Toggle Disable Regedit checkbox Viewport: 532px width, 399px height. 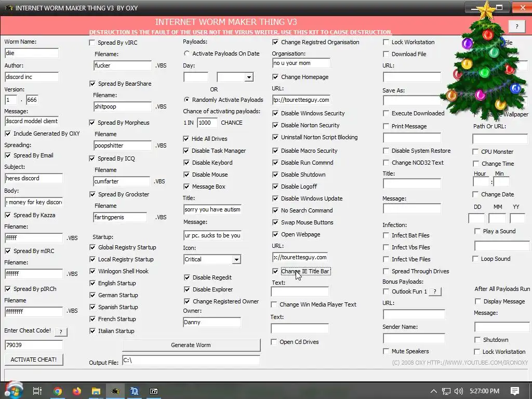tap(187, 277)
